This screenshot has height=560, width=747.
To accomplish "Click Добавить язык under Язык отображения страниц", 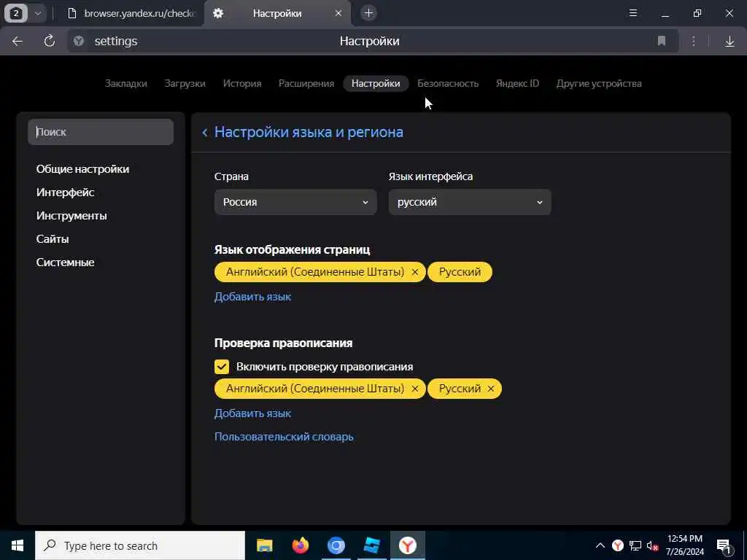I will pos(252,297).
